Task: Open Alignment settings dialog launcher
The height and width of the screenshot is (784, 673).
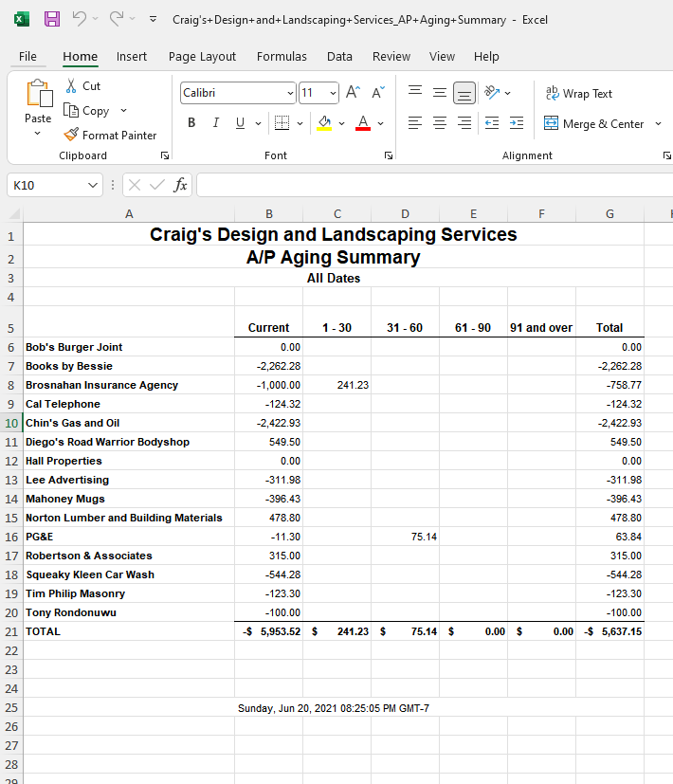Action: pyautogui.click(x=666, y=155)
